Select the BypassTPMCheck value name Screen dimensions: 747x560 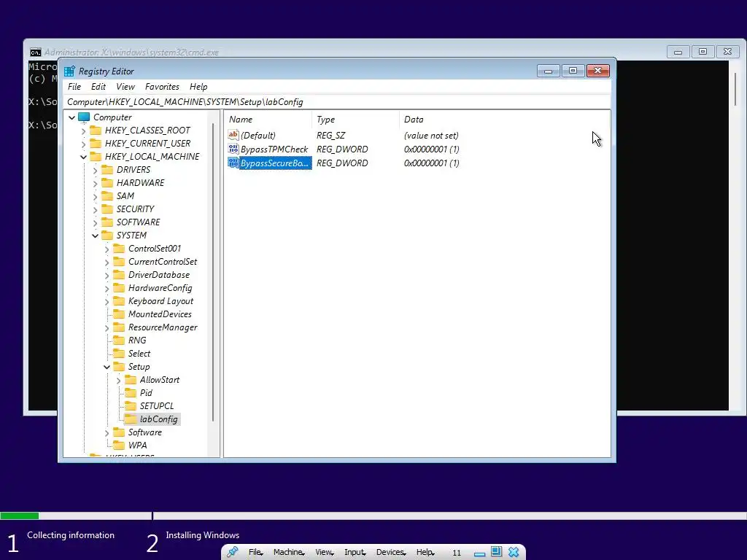tap(274, 149)
